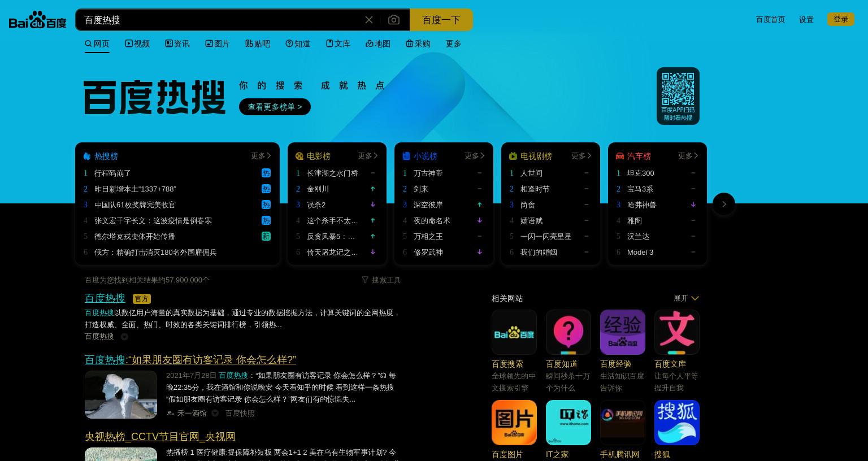Open the 朋友圈有访客记录 result title
The image size is (868, 461).
click(190, 359)
